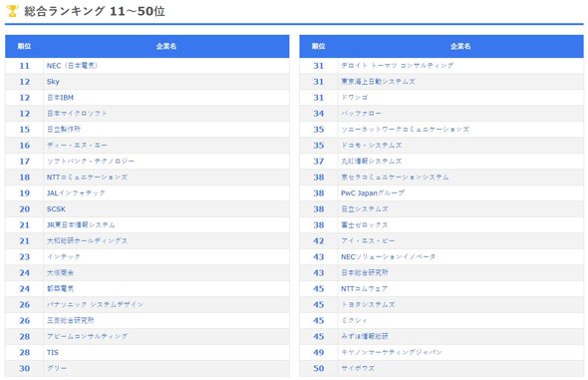This screenshot has width=588, height=380.
Task: Click the 企業名 header of left table
Action: [166, 46]
